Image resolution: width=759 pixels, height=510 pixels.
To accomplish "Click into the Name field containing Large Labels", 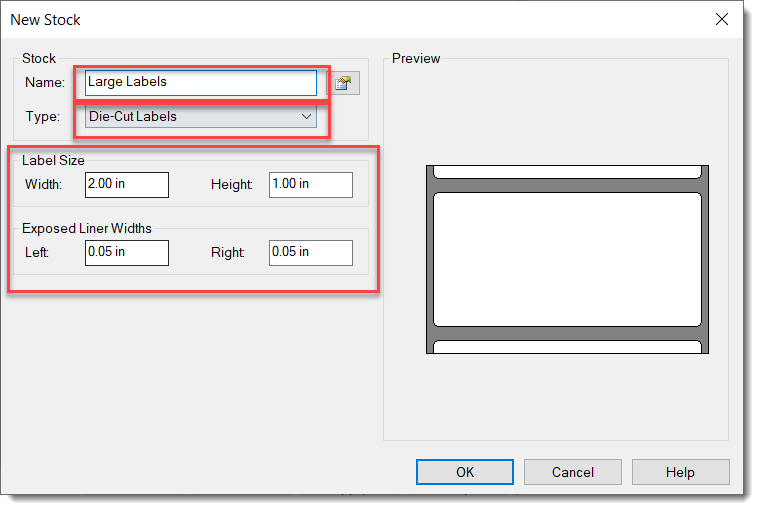I will click(x=200, y=83).
